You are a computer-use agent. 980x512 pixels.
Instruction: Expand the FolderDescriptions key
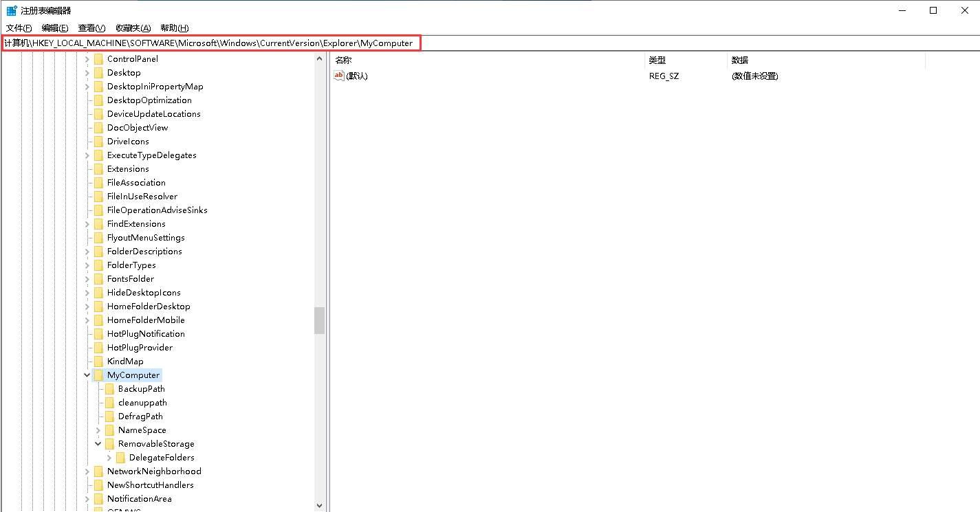tap(87, 252)
